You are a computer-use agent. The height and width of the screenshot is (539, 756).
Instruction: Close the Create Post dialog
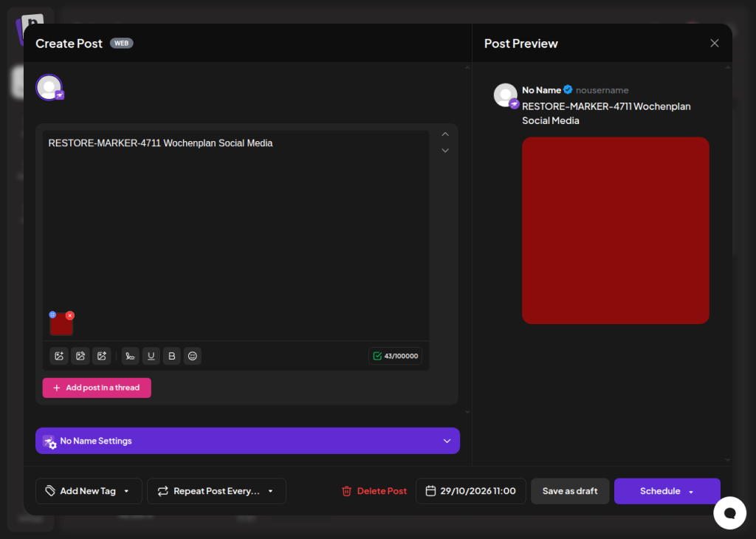(715, 44)
